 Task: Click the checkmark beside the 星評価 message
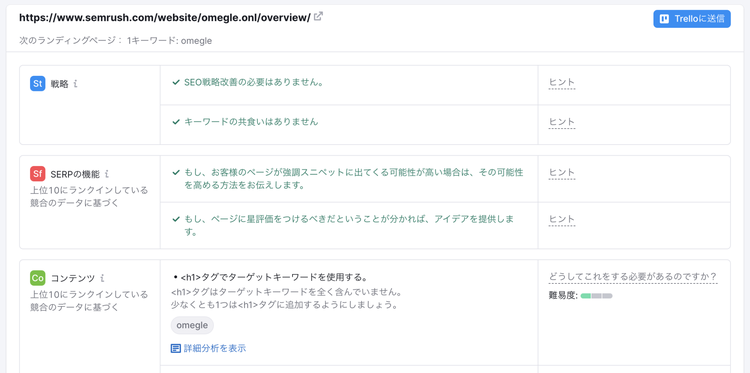[176, 219]
